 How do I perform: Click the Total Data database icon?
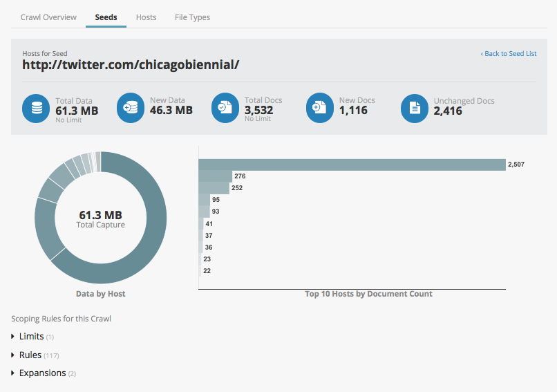[x=36, y=109]
